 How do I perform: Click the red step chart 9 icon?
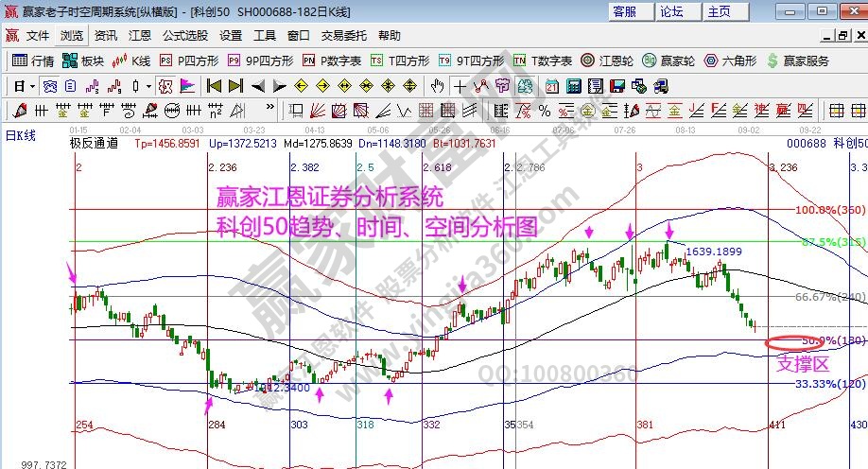[x=114, y=86]
